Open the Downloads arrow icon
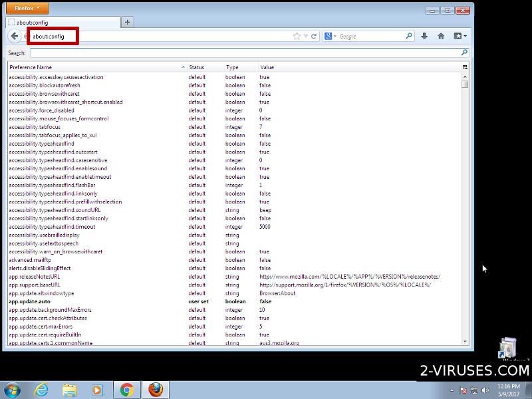 coord(424,37)
